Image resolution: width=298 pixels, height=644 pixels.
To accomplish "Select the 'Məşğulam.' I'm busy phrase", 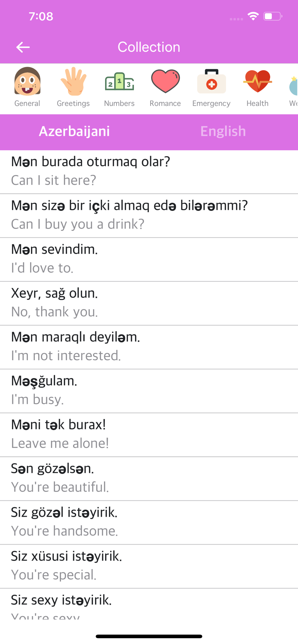I will [149, 390].
